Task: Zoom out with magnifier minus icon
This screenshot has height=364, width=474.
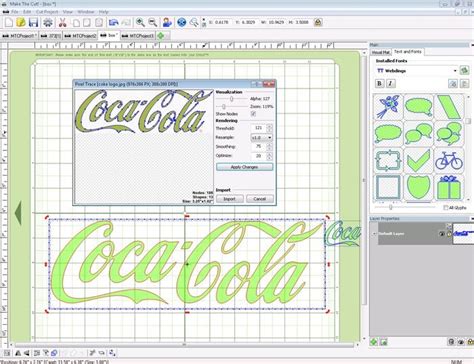Action: (153, 23)
